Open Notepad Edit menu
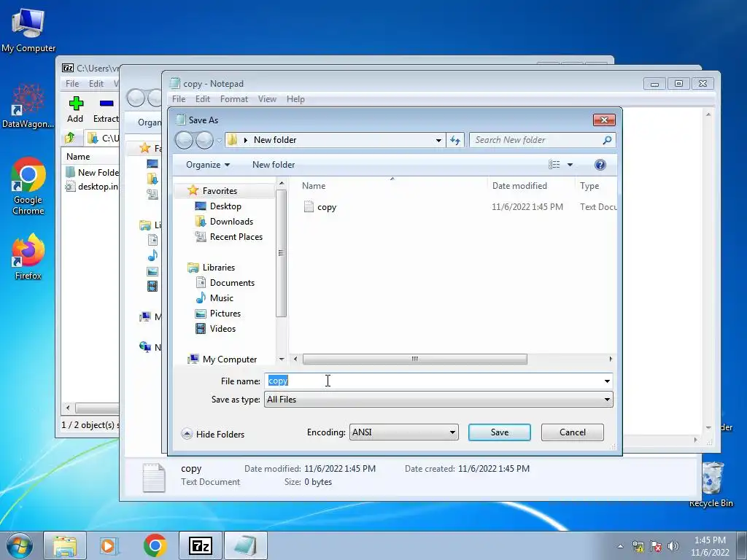 pyautogui.click(x=203, y=99)
